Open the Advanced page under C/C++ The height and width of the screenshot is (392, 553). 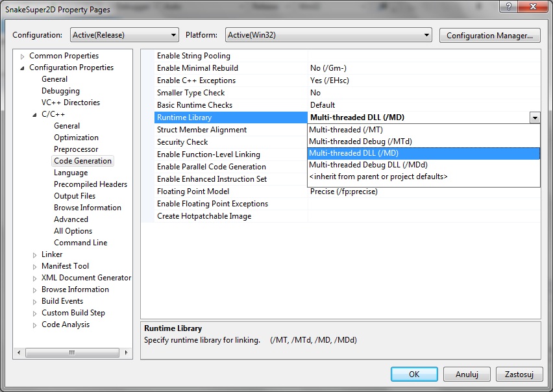(71, 219)
